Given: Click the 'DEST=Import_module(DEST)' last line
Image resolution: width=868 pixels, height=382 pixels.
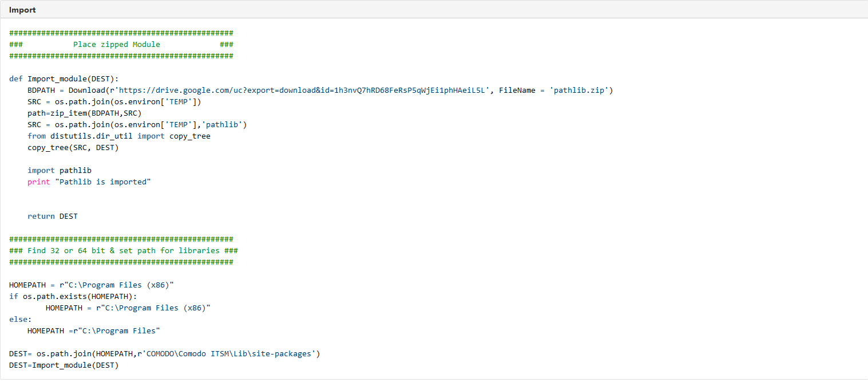Looking at the screenshot, I should (x=64, y=365).
